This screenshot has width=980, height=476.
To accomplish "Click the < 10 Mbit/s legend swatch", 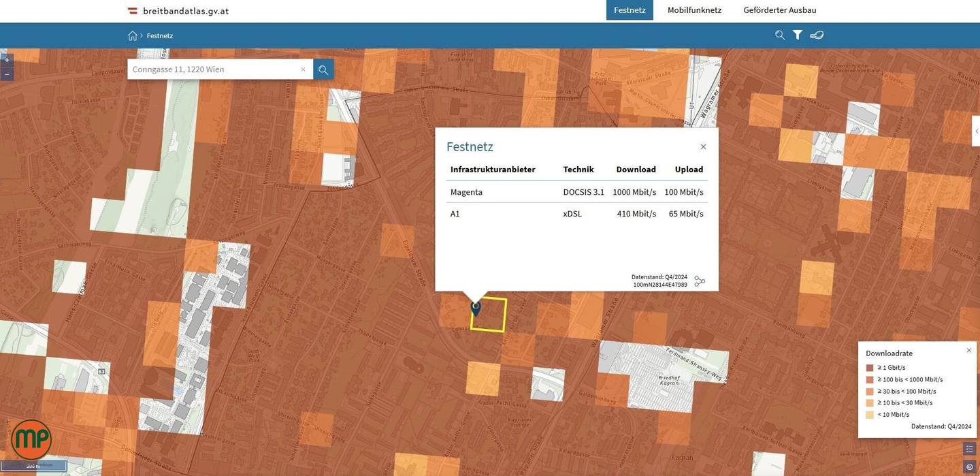I will click(x=870, y=414).
